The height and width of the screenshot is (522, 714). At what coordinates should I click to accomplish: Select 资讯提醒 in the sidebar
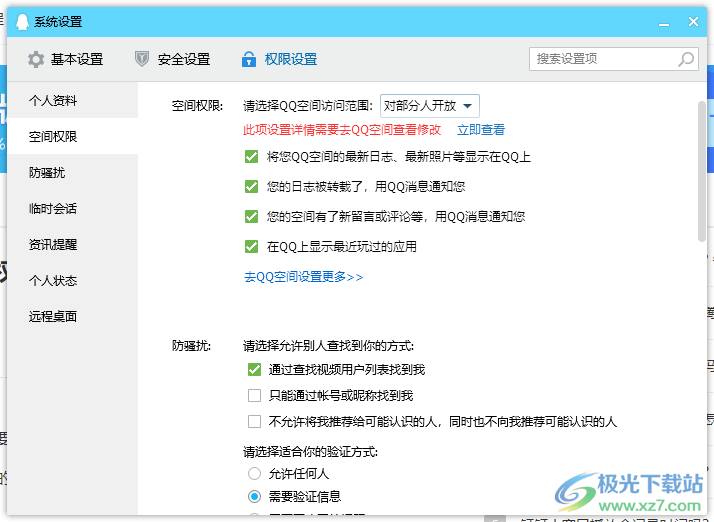click(x=72, y=244)
